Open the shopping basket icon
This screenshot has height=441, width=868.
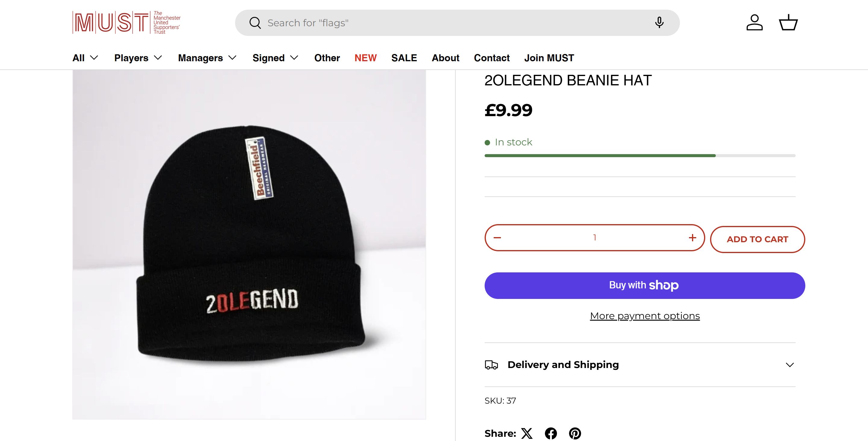[x=788, y=23]
